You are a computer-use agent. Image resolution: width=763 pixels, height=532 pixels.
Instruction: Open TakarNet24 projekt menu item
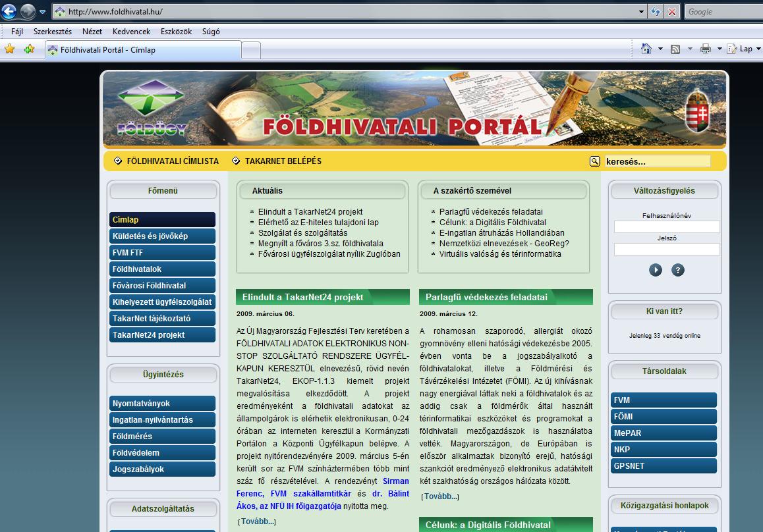(x=163, y=335)
